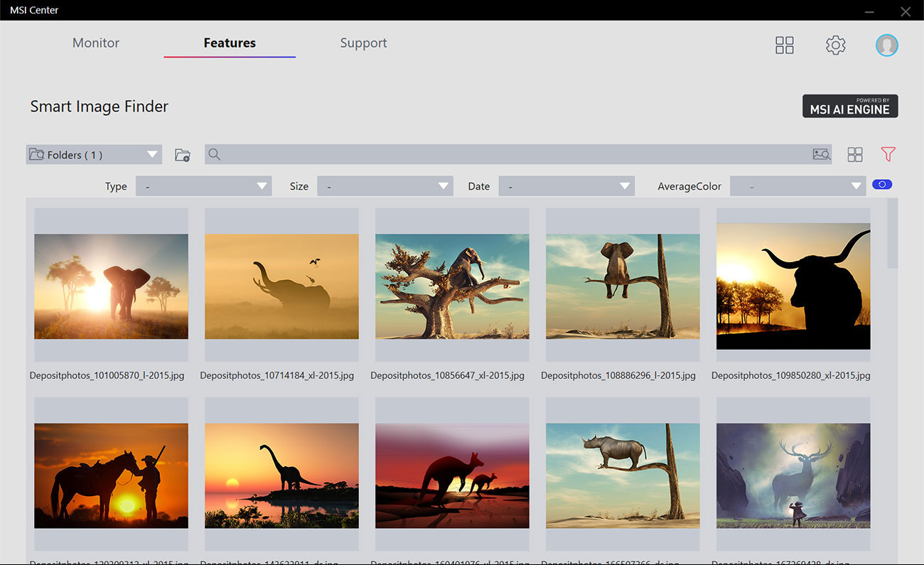Select rhino standing on branch thumbnail
The image size is (924, 565).
click(x=623, y=475)
